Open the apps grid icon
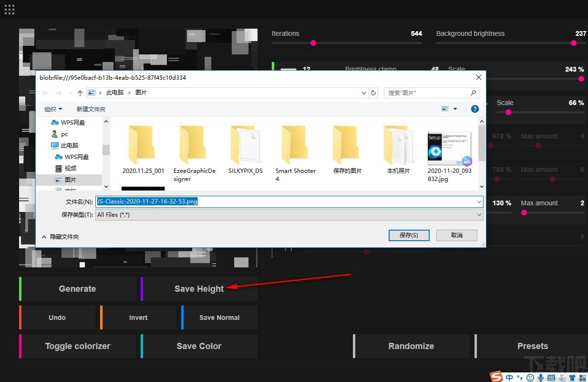Viewport: 588px width, 382px height. pos(9,9)
